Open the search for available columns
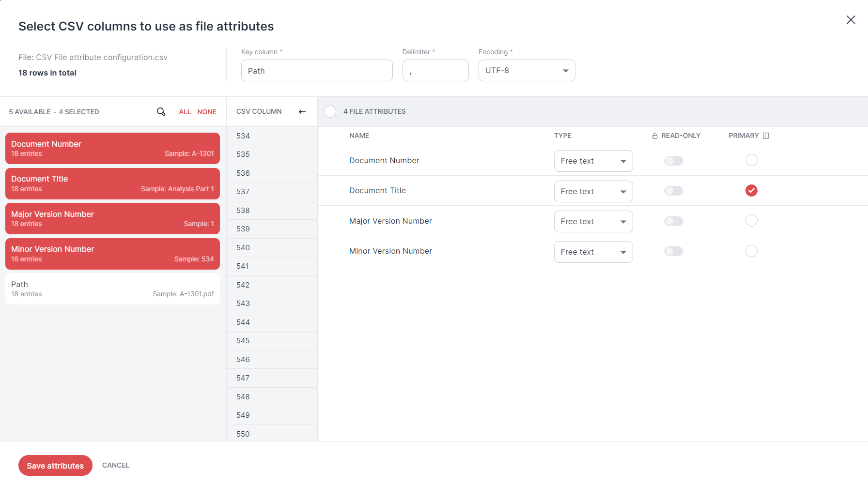The image size is (868, 486). [161, 112]
